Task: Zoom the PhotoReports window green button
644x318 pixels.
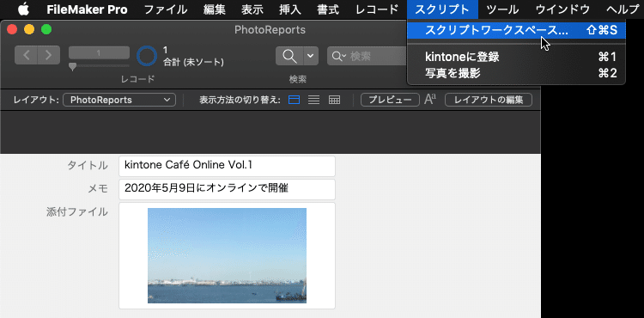Action: coord(46,29)
